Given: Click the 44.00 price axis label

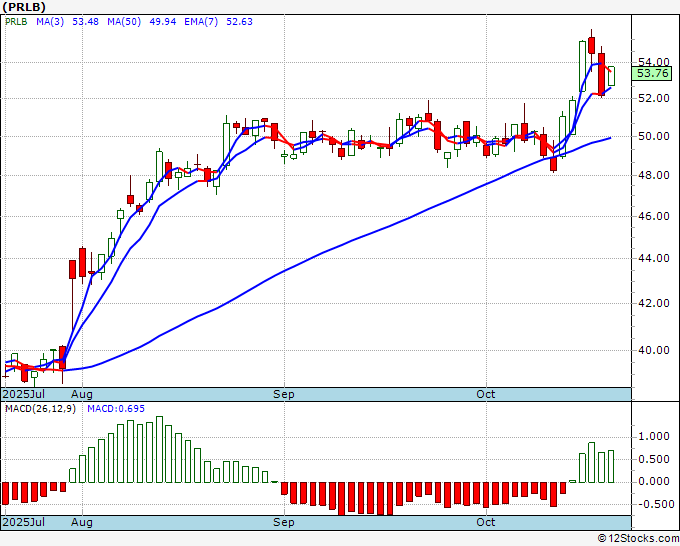Looking at the screenshot, I should point(653,258).
